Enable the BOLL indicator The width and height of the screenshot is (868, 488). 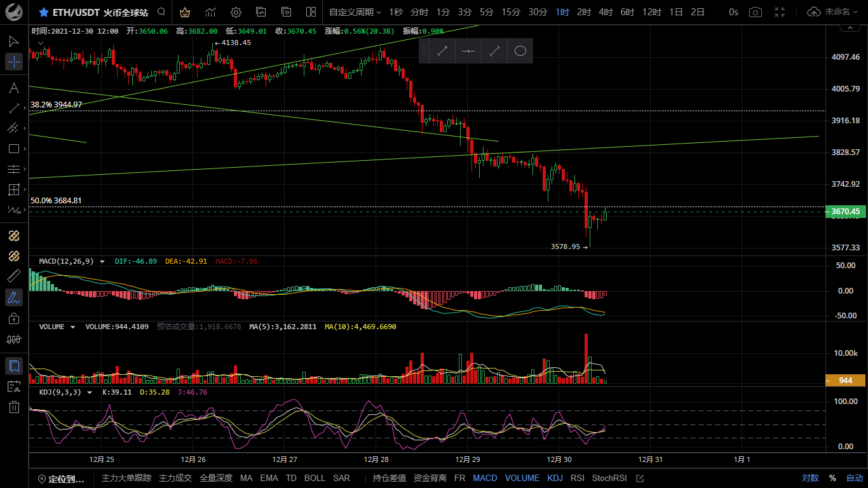315,478
